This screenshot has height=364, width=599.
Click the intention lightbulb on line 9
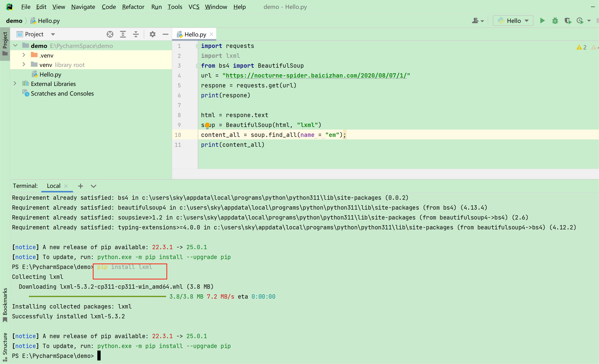tap(207, 125)
